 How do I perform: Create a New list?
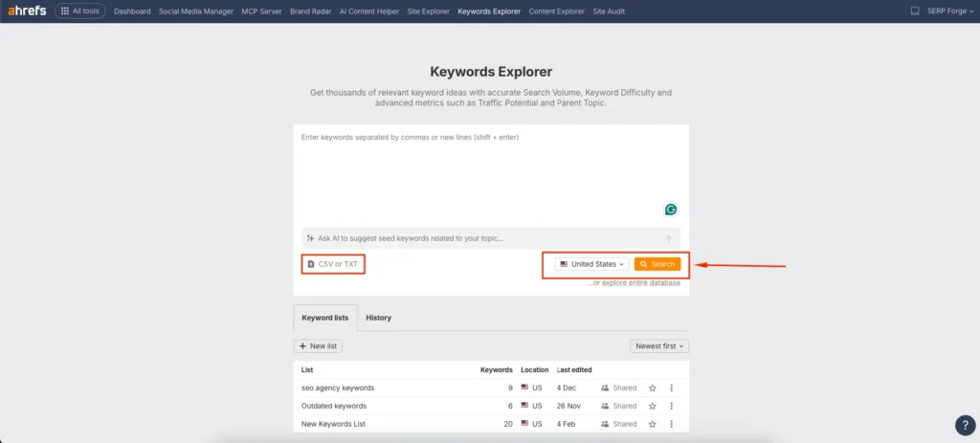[318, 346]
